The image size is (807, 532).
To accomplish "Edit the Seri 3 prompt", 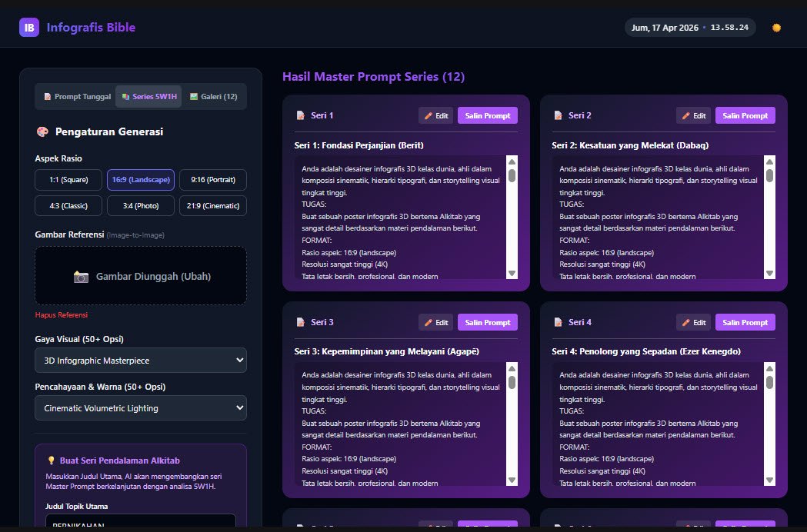I will [x=436, y=323].
